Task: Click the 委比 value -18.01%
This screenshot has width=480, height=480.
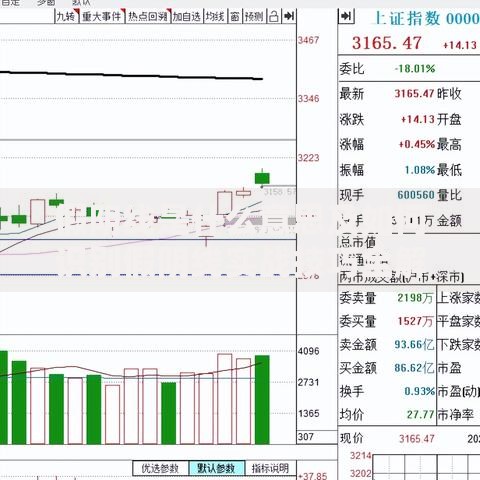Action: (x=415, y=69)
